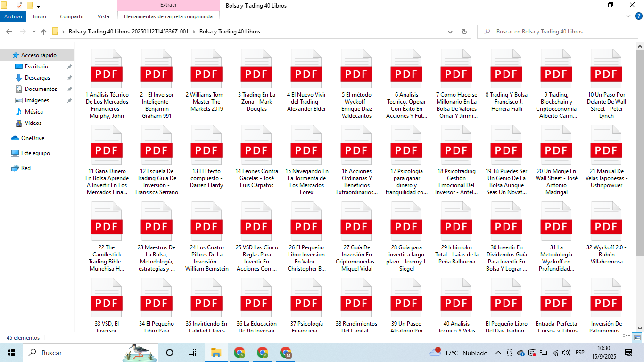Screen dimensions: 644x362
Task: Open the recent locations dropdown next to Forward
Action: click(34, 32)
